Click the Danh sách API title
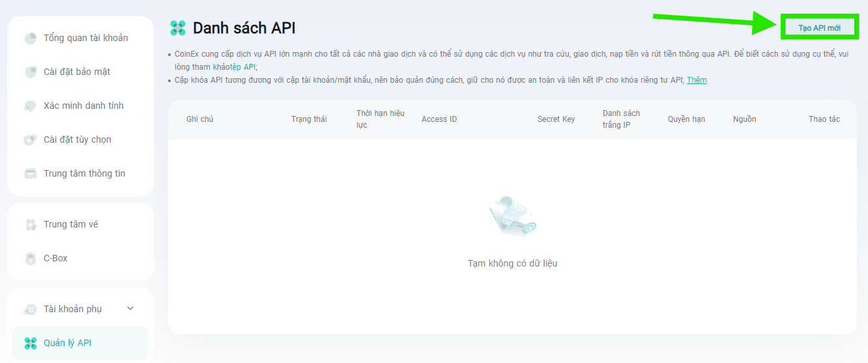 [244, 28]
